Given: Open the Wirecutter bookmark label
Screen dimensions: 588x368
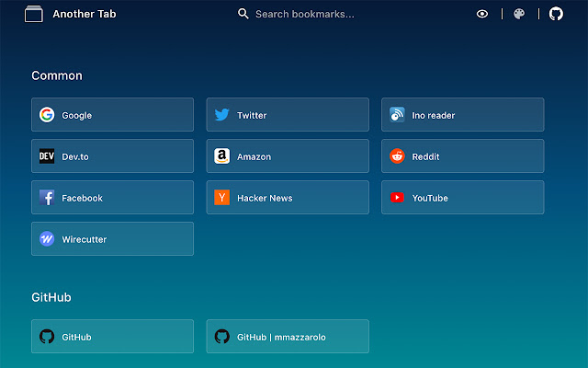Looking at the screenshot, I should (x=85, y=239).
